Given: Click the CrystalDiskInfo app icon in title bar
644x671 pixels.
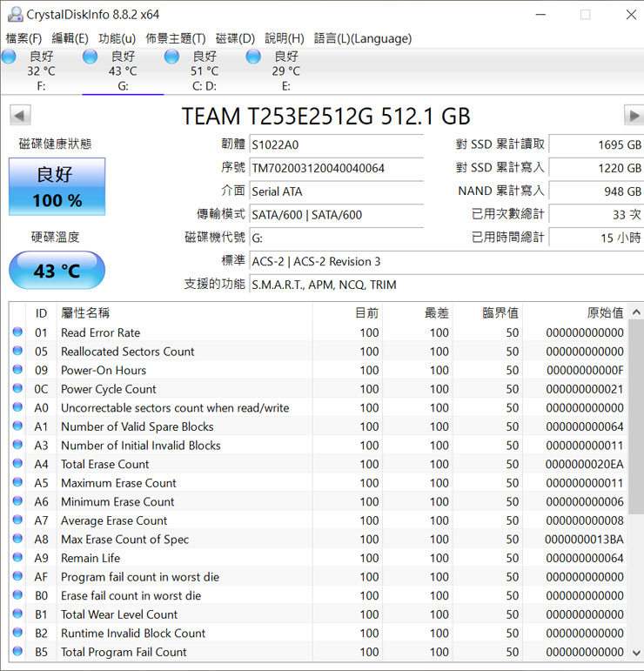Looking at the screenshot, I should click(16, 14).
